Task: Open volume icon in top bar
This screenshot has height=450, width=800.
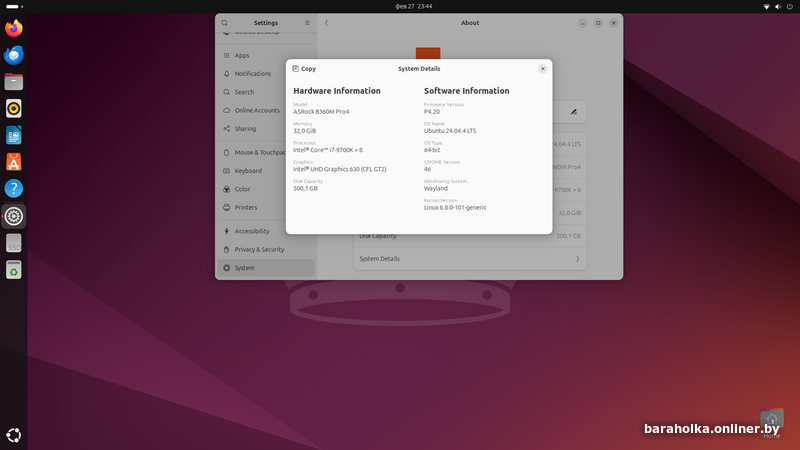Action: tap(778, 6)
